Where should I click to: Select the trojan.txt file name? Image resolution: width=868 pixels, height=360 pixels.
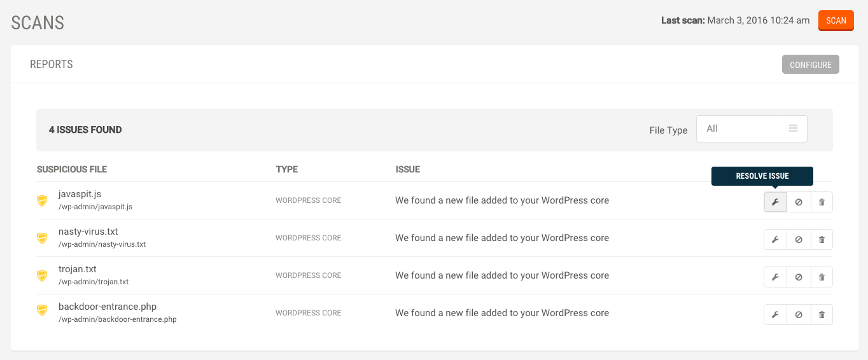pyautogui.click(x=78, y=269)
